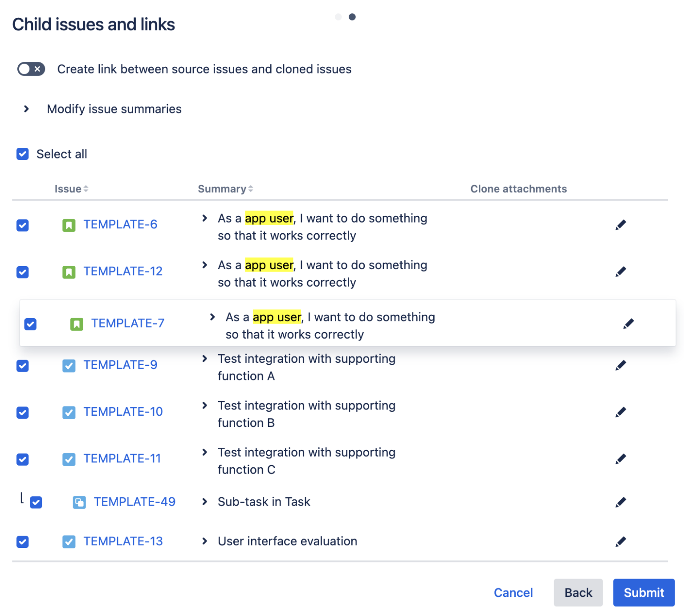Expand the TEMPLATE-7 summary chevron
This screenshot has width=684, height=616.
point(212,317)
